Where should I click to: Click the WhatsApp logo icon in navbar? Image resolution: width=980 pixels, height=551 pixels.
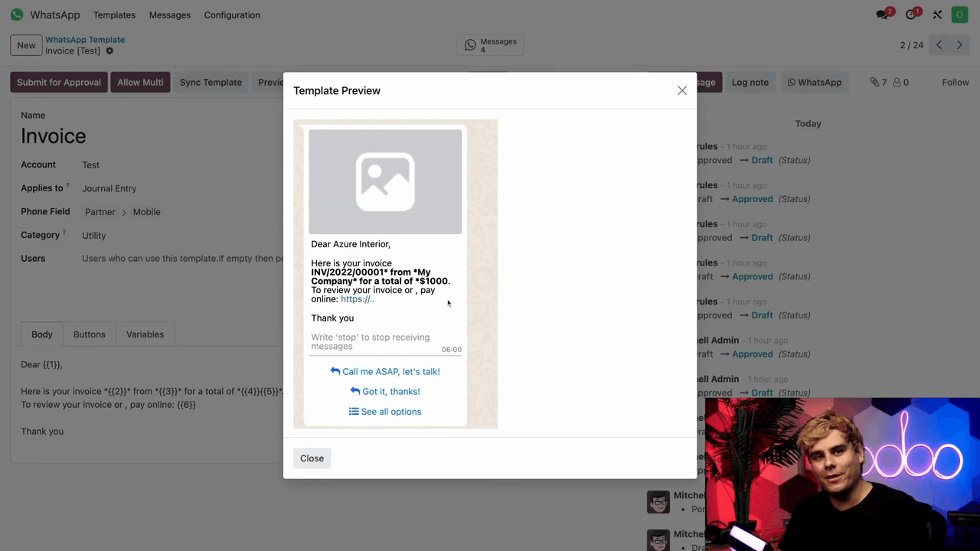coord(16,15)
